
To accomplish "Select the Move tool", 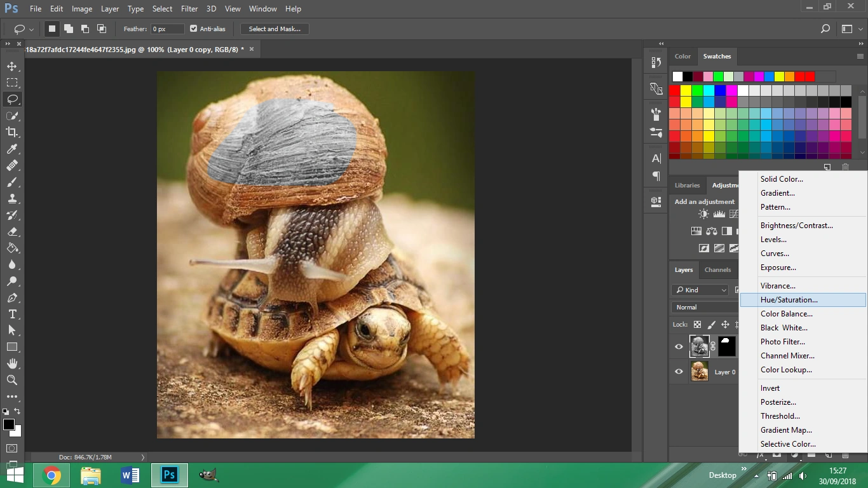I will (x=12, y=66).
